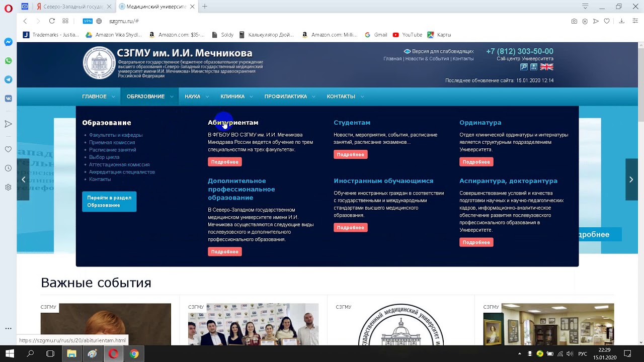
Task: Open the Gmail bookmark
Action: (x=376, y=35)
